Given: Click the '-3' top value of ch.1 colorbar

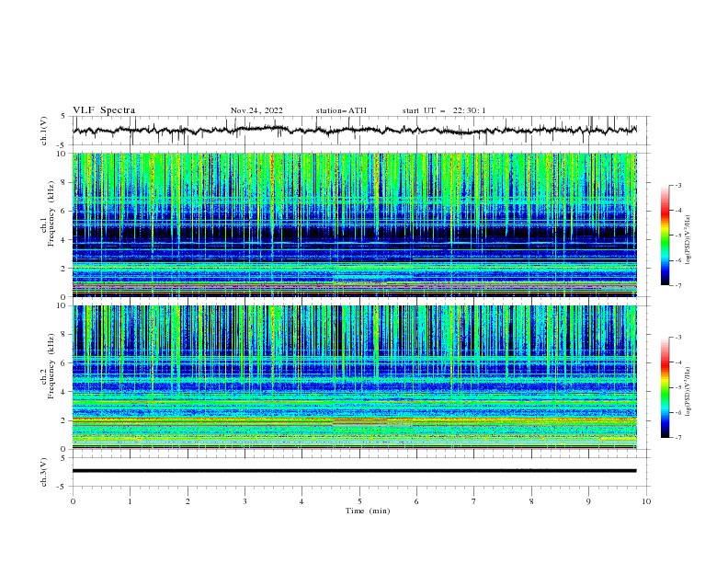Looking at the screenshot, I should 677,185.
